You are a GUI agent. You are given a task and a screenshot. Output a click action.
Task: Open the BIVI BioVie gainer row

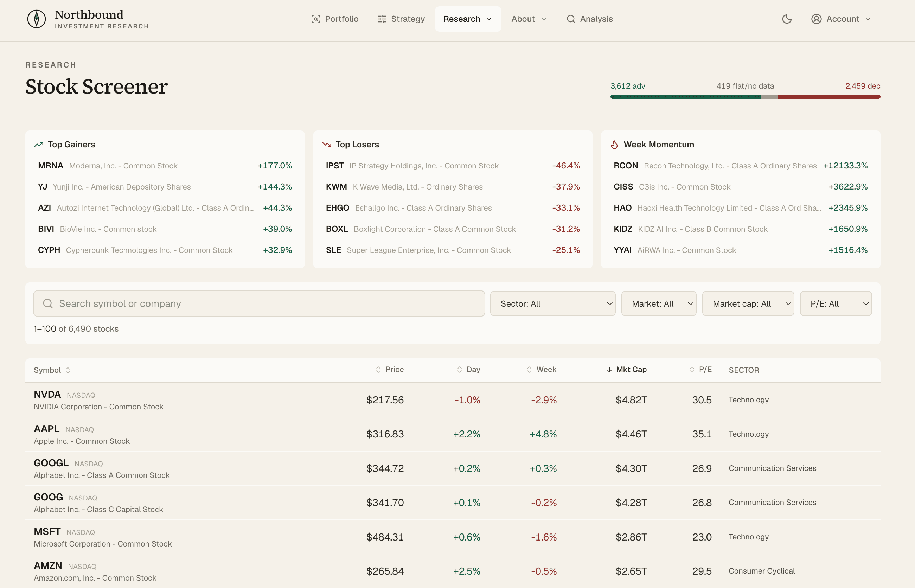[x=165, y=229]
